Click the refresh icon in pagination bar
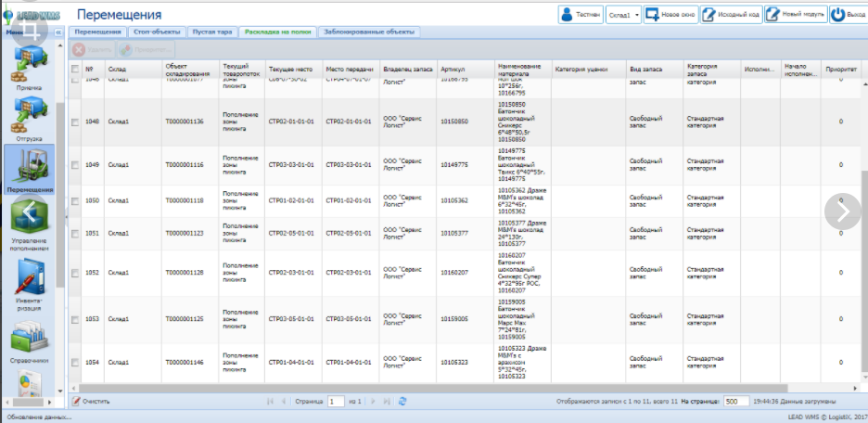The width and height of the screenshot is (868, 423). tap(402, 402)
